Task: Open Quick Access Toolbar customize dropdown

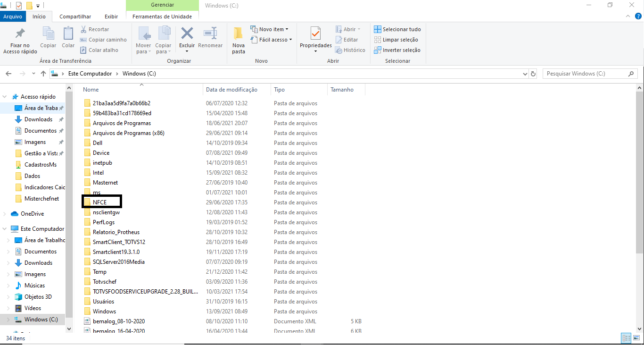Action: (38, 6)
